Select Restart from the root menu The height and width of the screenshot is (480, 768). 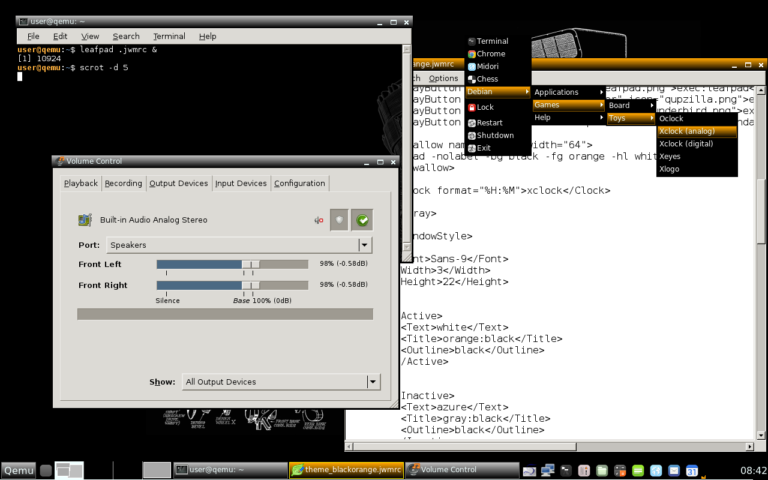click(x=490, y=123)
